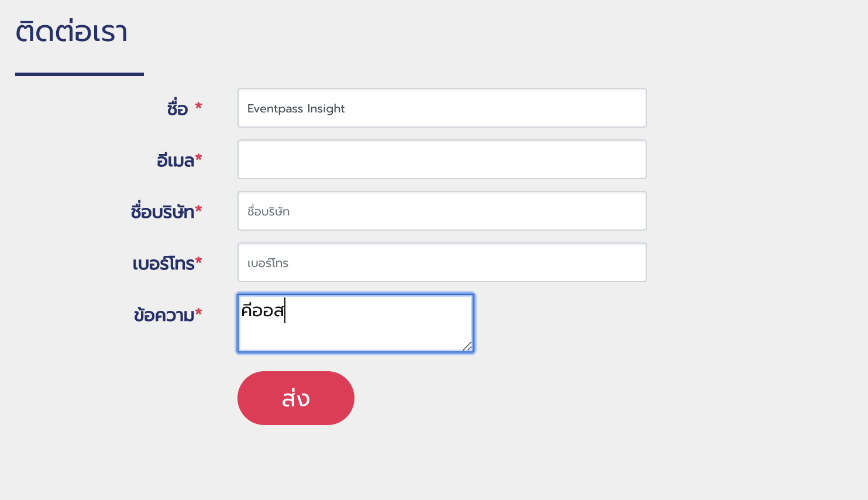
Task: Click the ติดต่อเรา page heading
Action: point(71,32)
